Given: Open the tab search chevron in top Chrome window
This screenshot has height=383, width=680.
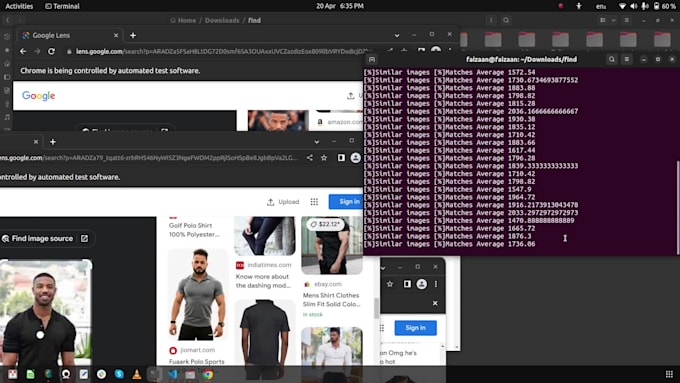Looking at the screenshot, I should 397,36.
